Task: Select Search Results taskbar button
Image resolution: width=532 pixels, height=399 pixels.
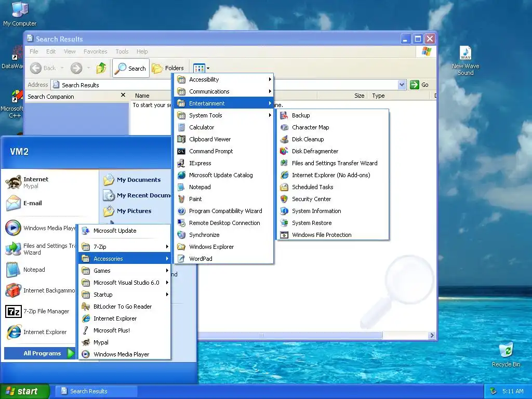Action: click(x=96, y=391)
